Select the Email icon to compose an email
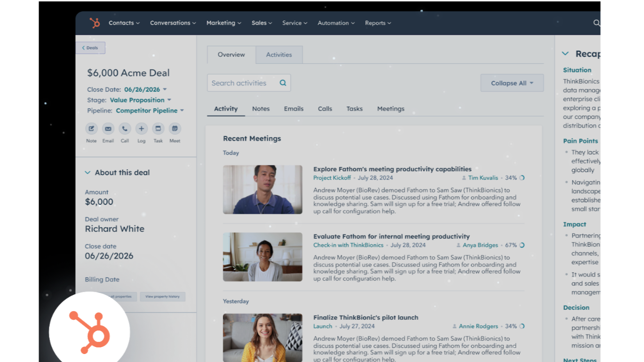 (108, 128)
